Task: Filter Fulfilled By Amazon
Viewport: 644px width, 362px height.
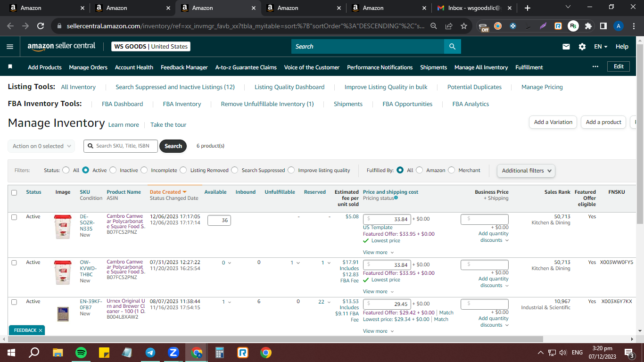Action: (420, 170)
